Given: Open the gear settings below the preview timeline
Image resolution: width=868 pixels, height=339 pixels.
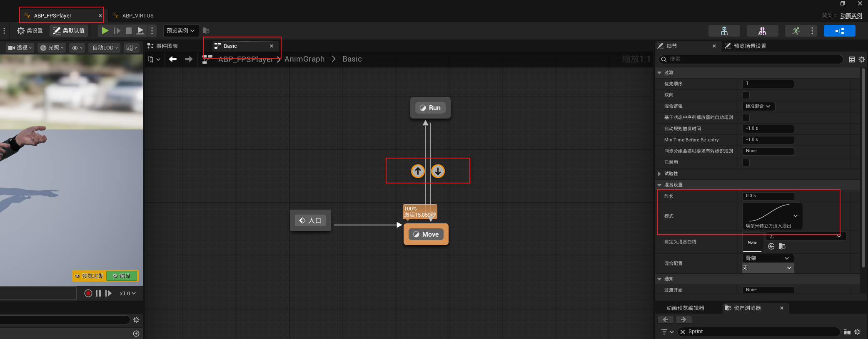Looking at the screenshot, I should pos(136,320).
